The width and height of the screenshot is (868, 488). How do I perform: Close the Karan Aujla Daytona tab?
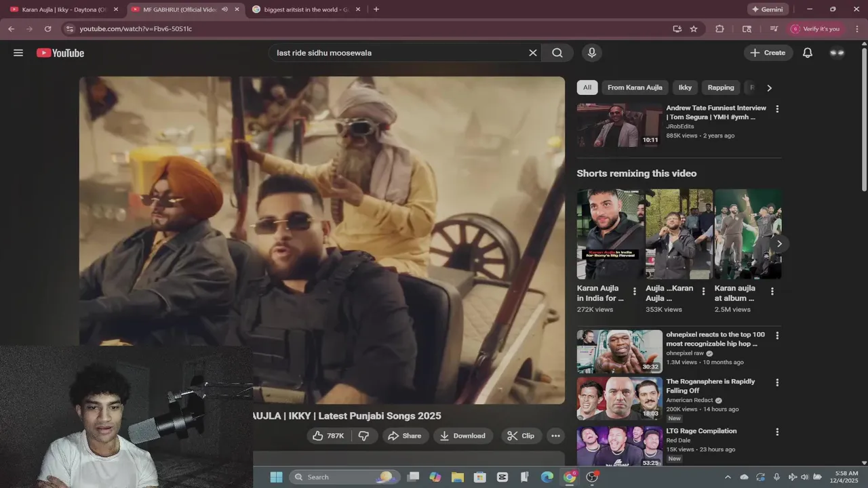[x=115, y=9]
